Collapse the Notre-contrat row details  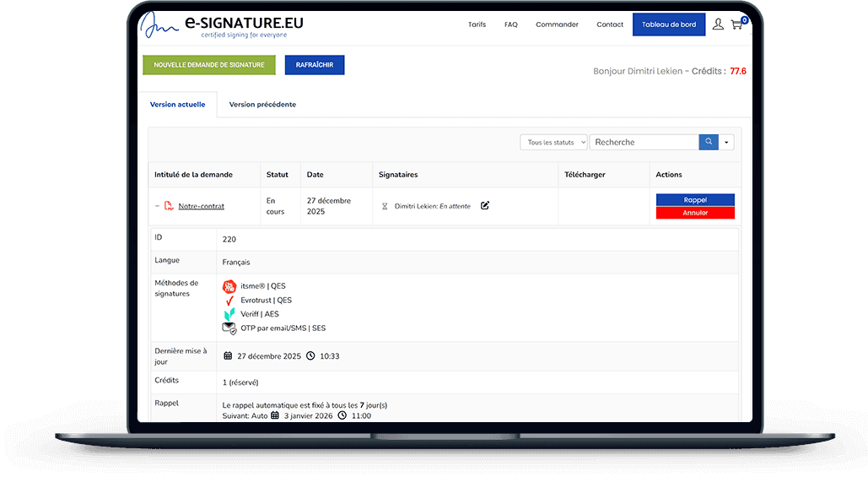click(157, 206)
